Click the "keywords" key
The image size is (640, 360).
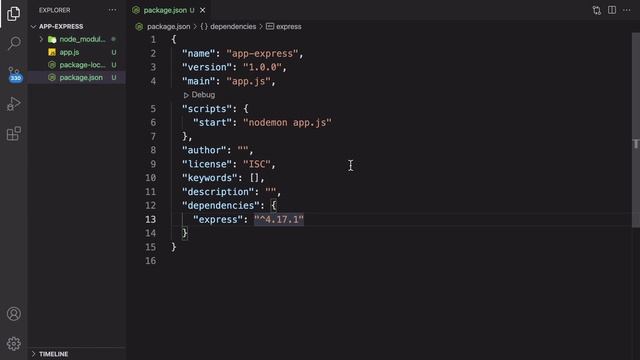(x=210, y=178)
